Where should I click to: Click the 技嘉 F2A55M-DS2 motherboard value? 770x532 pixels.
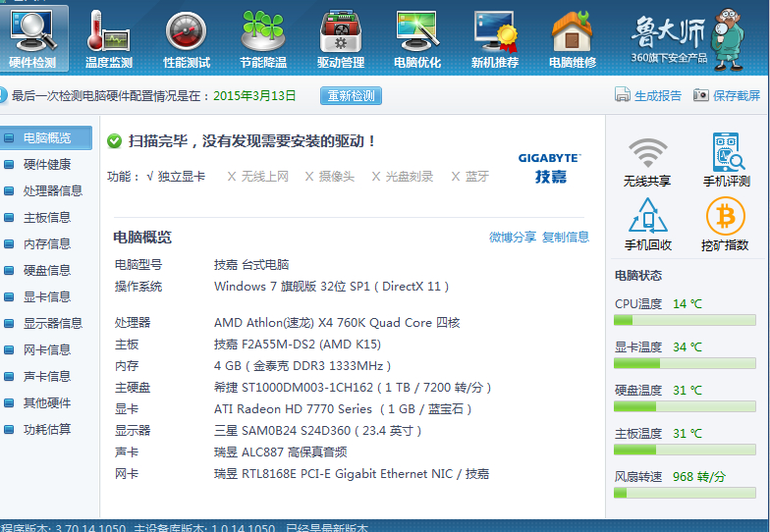click(298, 344)
